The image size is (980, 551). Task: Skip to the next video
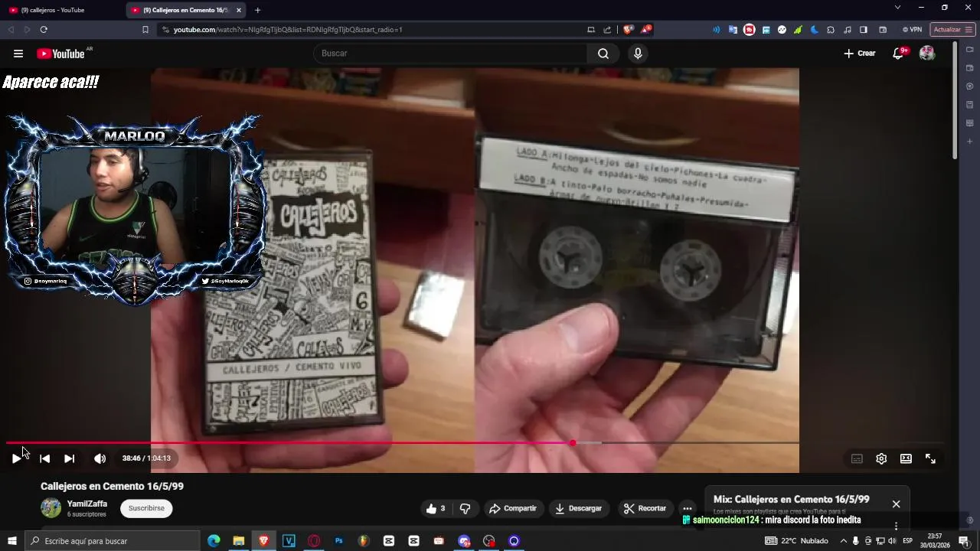click(x=70, y=458)
